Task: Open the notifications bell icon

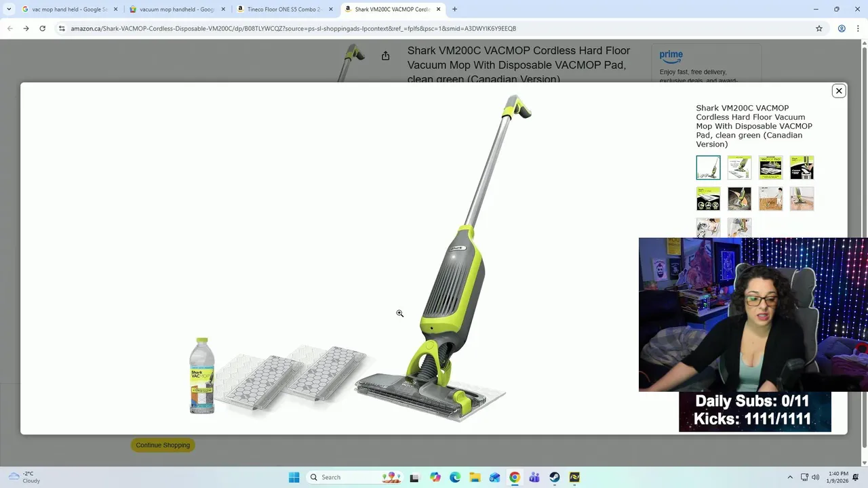Action: point(856,477)
